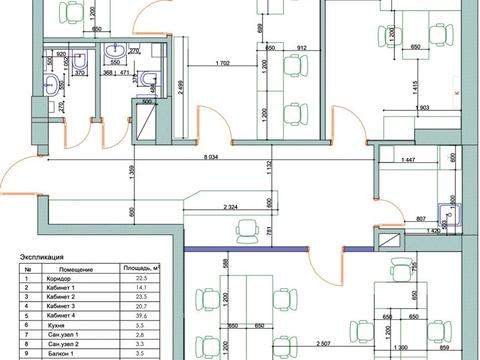Screen dimensions: 480x360
Task: Click the vertical dimension '588'
Action: 227,263
